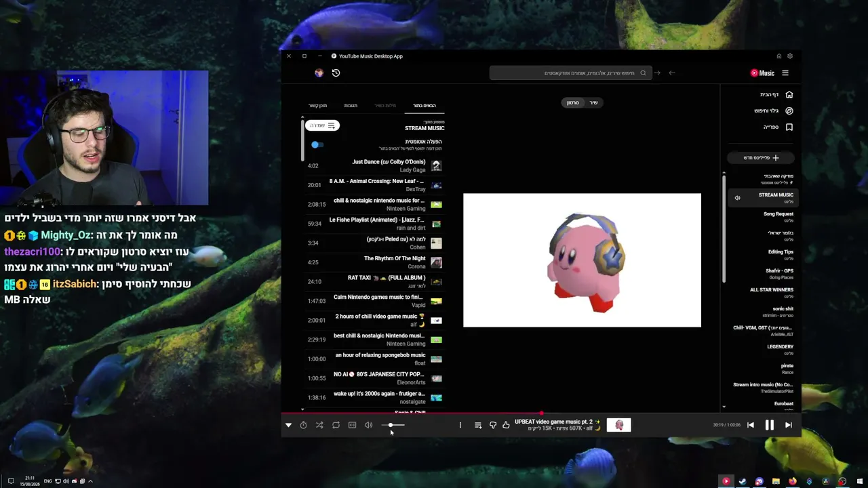Open the תוכן קשור (Related) tab
Viewport: 868px width, 488px height.
(x=317, y=106)
